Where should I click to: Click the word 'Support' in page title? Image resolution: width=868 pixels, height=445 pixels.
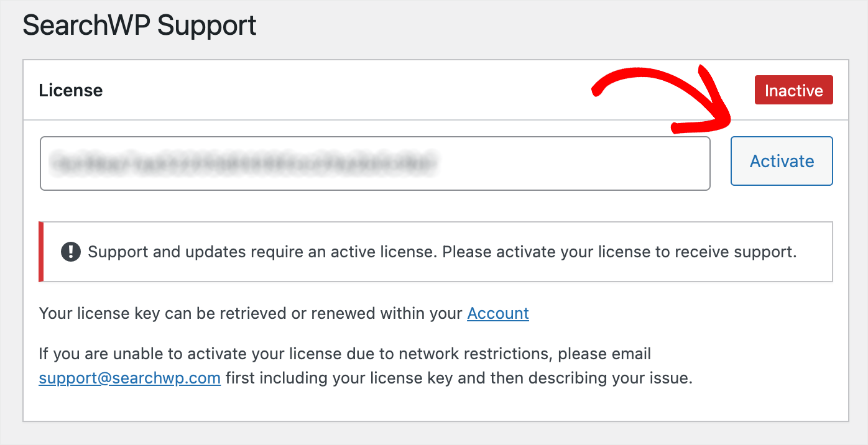click(x=207, y=26)
